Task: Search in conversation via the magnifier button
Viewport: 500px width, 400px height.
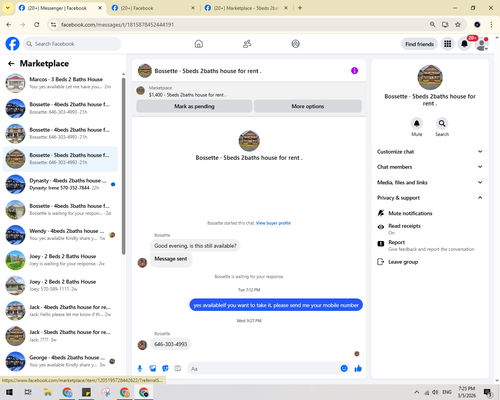Action: point(442,123)
